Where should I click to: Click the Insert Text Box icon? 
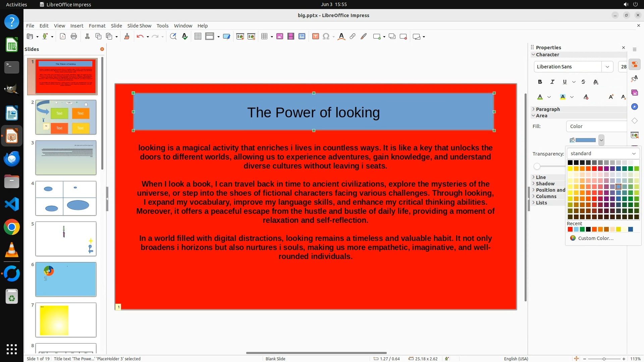tap(315, 37)
